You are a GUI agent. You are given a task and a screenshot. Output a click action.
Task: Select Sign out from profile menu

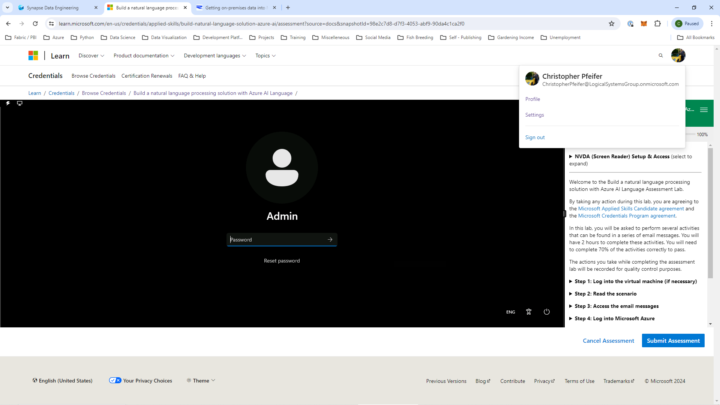click(x=535, y=137)
